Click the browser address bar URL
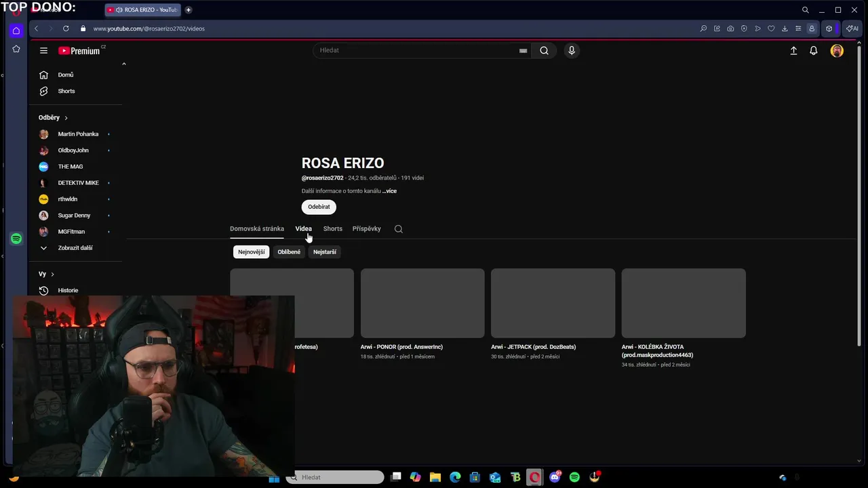 pos(149,28)
